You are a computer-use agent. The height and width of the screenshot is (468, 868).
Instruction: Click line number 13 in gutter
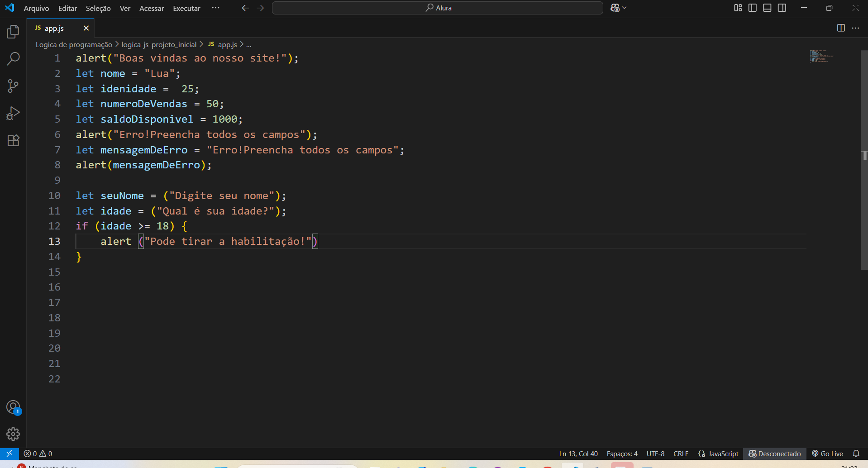54,241
